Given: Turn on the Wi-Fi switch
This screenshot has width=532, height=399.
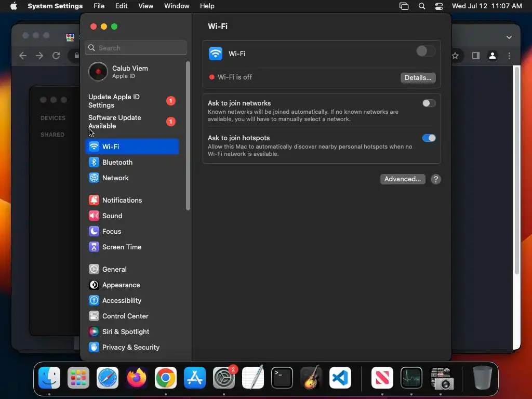Looking at the screenshot, I should pos(425,51).
